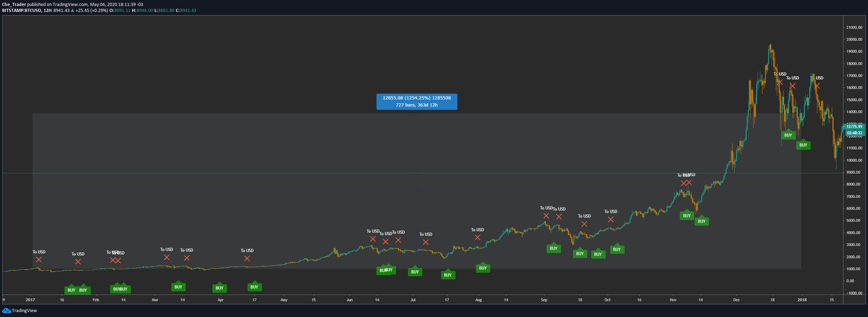Image resolution: width=868 pixels, height=317 pixels.
Task: Click the 5000.00 price axis label
Action: click(x=853, y=220)
